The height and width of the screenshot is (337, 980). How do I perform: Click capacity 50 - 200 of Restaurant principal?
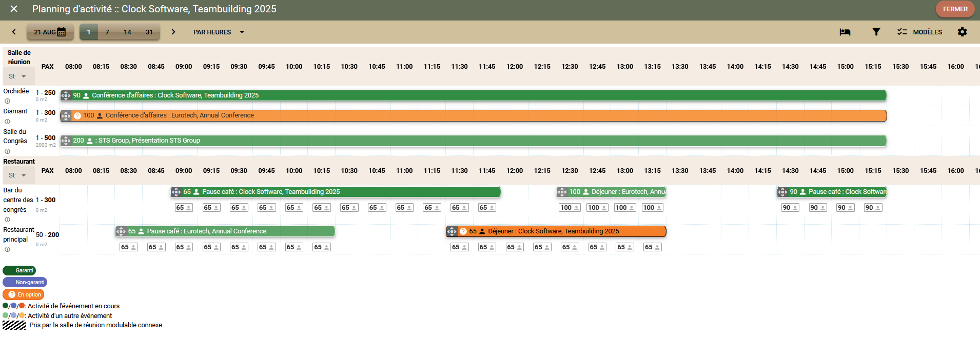[47, 235]
